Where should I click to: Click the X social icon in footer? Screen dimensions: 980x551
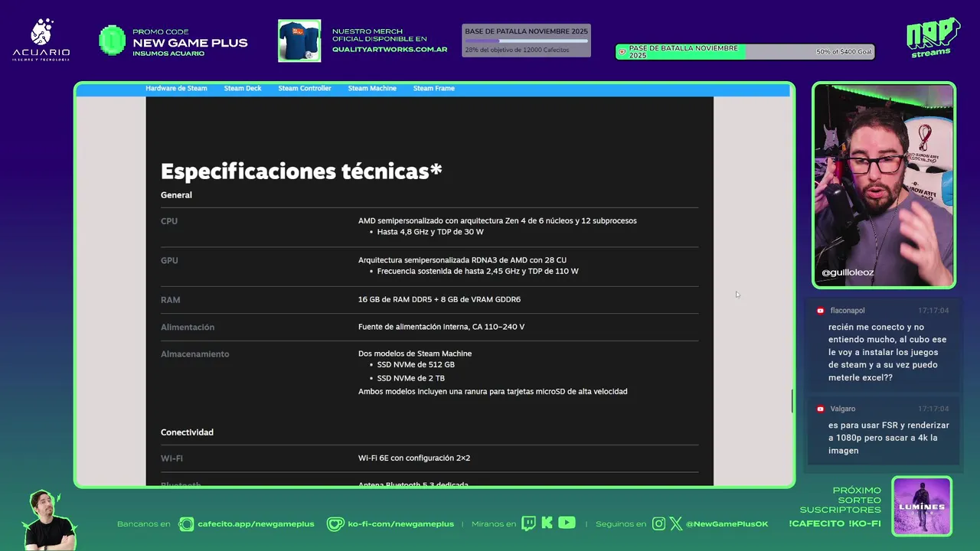coord(676,523)
